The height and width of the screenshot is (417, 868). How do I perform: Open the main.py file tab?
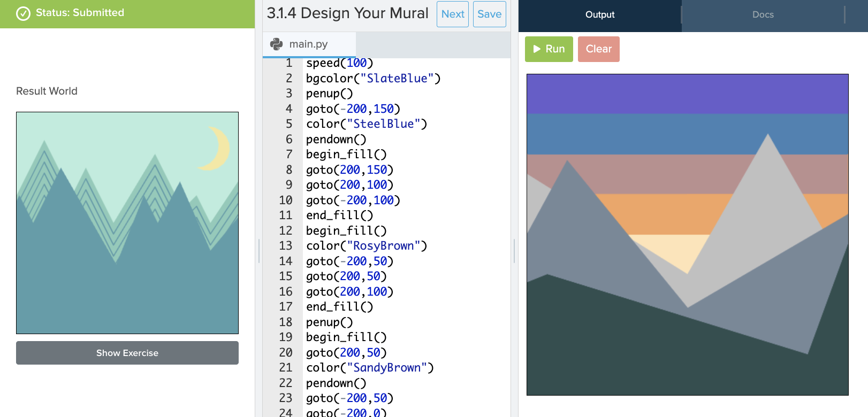coord(308,44)
